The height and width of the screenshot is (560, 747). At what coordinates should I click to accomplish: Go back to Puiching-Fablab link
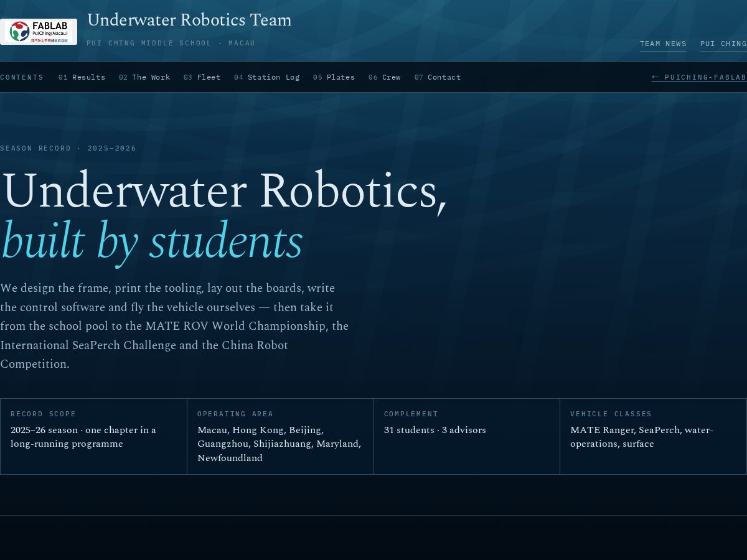tap(699, 77)
